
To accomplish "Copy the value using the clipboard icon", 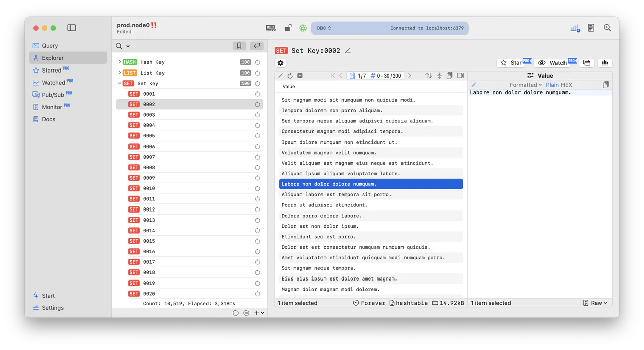I will click(606, 84).
